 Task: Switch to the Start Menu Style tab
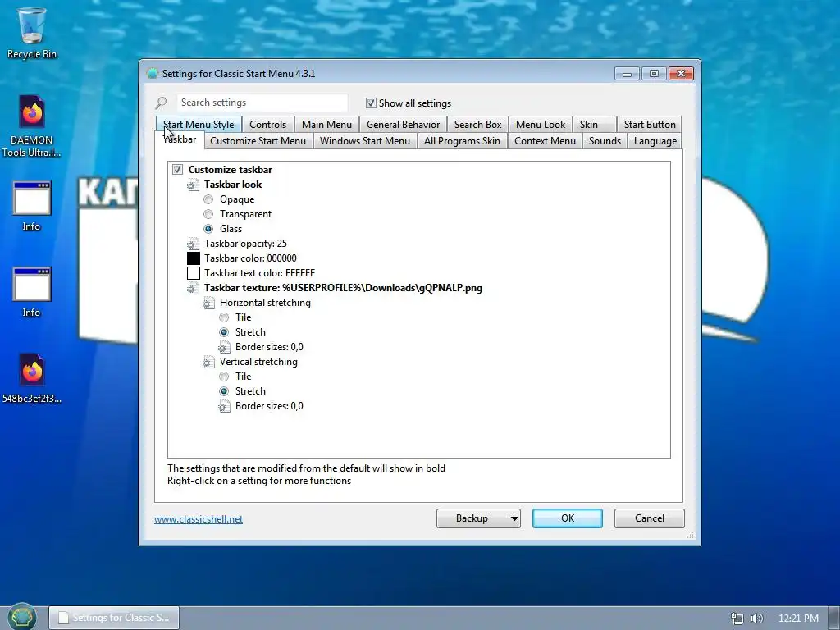pos(199,125)
